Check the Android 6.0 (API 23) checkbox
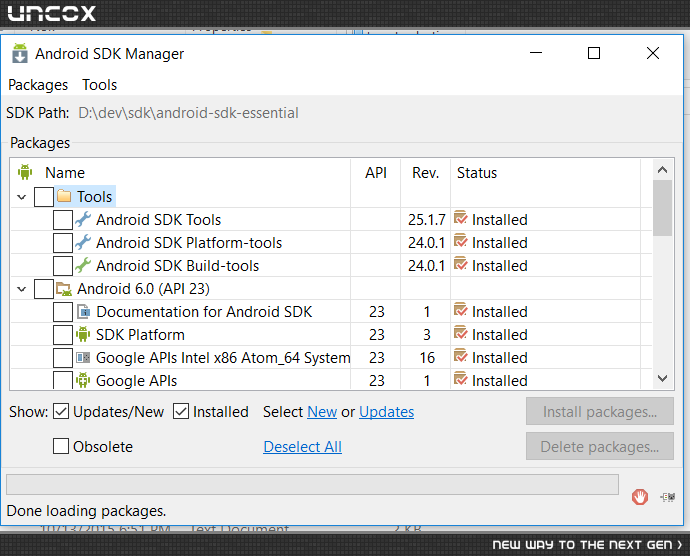 coord(44,289)
